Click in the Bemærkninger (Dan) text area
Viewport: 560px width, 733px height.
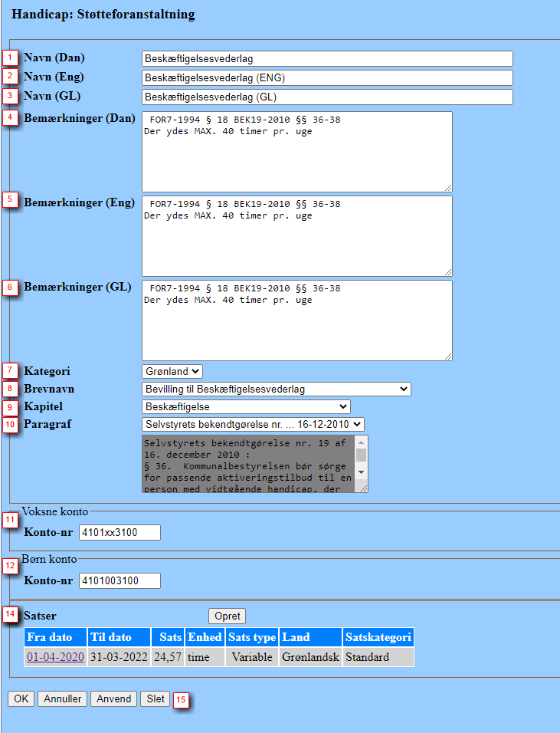coord(297,152)
